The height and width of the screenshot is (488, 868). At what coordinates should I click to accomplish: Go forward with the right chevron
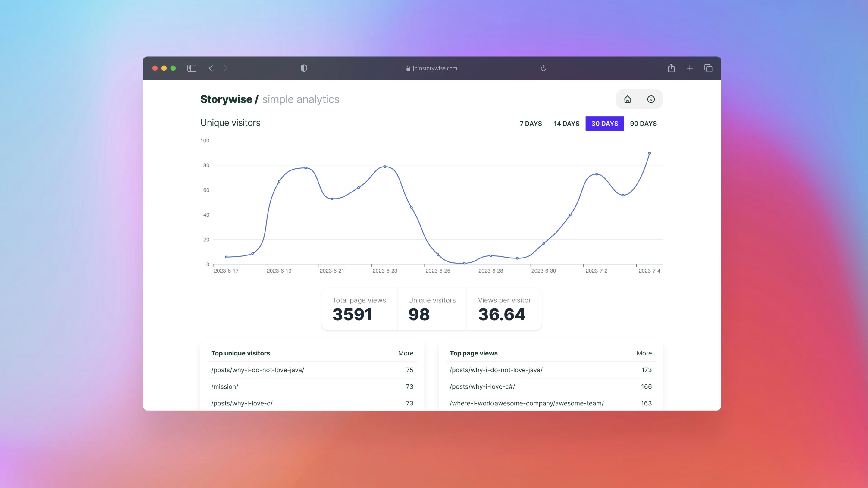tap(226, 68)
